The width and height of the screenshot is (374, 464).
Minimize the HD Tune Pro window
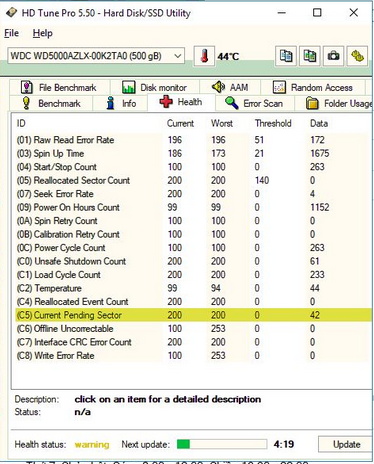click(282, 13)
